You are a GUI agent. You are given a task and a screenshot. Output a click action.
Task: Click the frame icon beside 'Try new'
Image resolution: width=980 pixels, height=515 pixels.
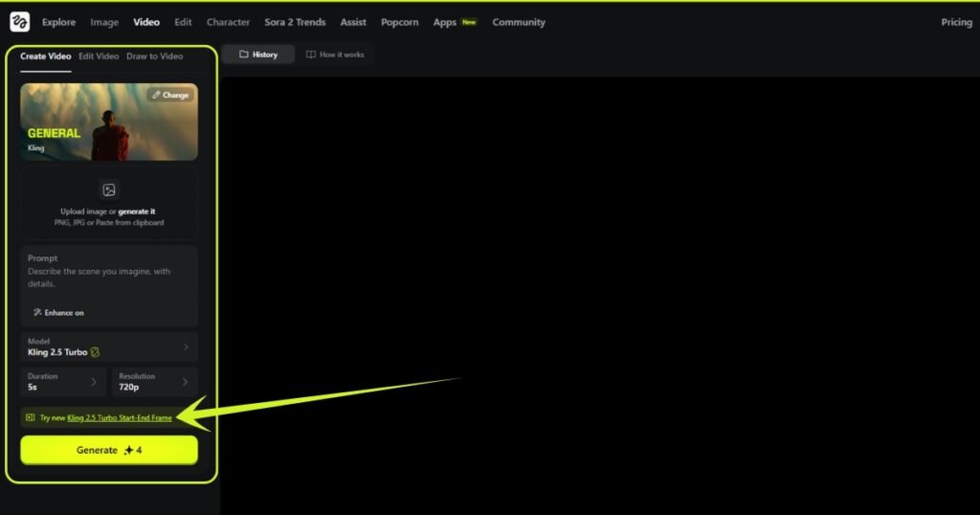(x=30, y=417)
